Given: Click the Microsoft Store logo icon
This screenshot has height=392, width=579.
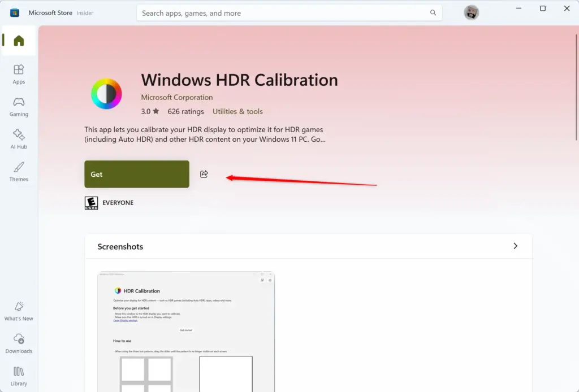Looking at the screenshot, I should pyautogui.click(x=14, y=13).
